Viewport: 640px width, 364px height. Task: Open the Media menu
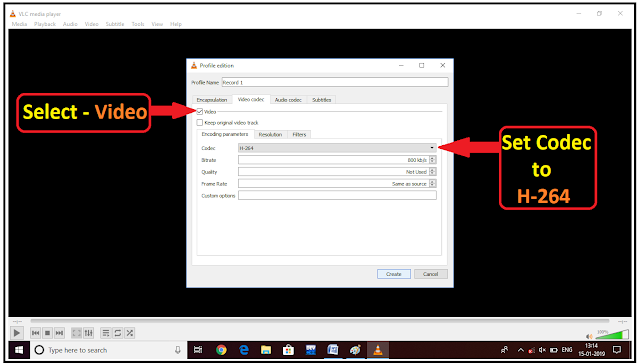click(19, 24)
